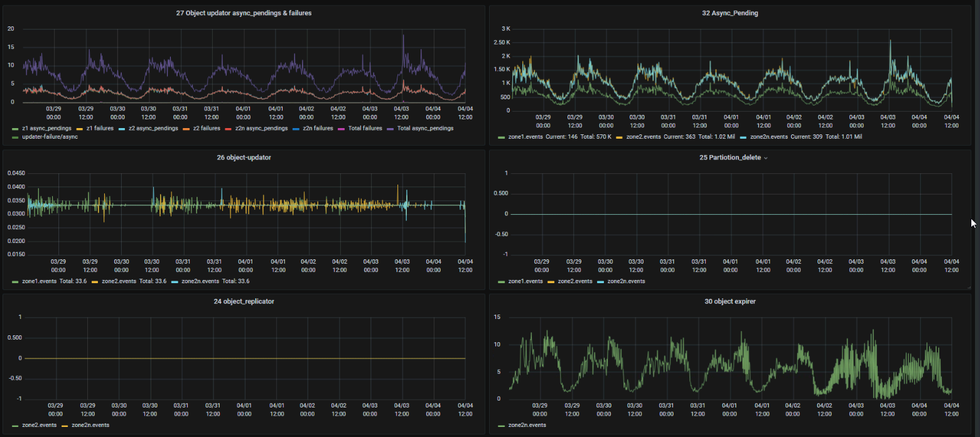Open the 27 Object updator panel title menu
Screen dimensions: 980x437
click(x=244, y=13)
